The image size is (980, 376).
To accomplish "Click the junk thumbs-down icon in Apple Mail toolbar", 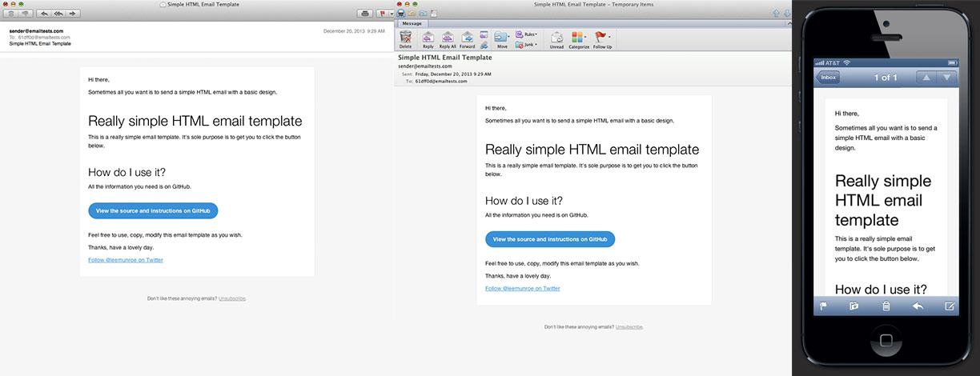I will tap(26, 14).
